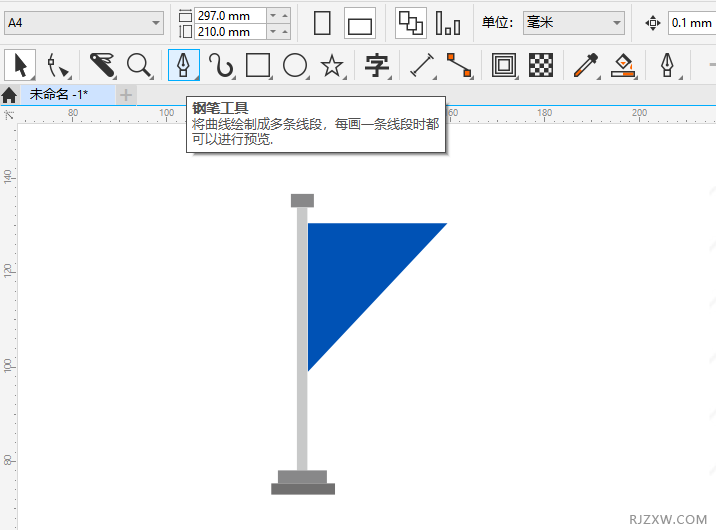Increase the page width 297.0 mm spinner
This screenshot has height=530, width=716.
coord(285,16)
